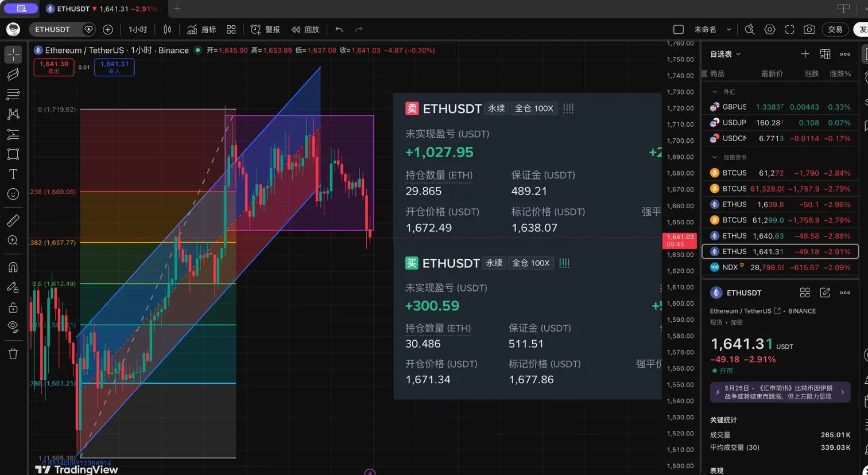The height and width of the screenshot is (475, 868).
Task: Open chart settings hexagon icon
Action: click(x=770, y=29)
